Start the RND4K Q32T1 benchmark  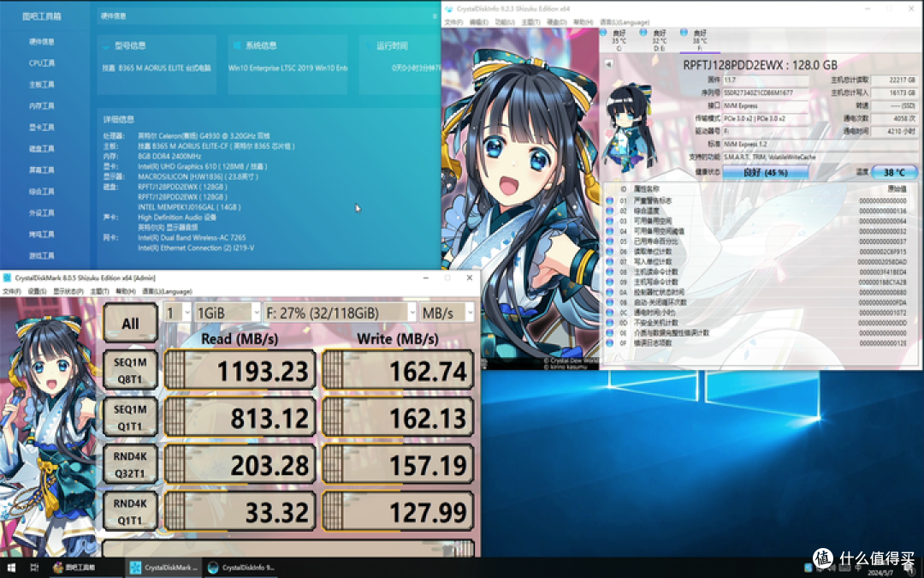130,463
